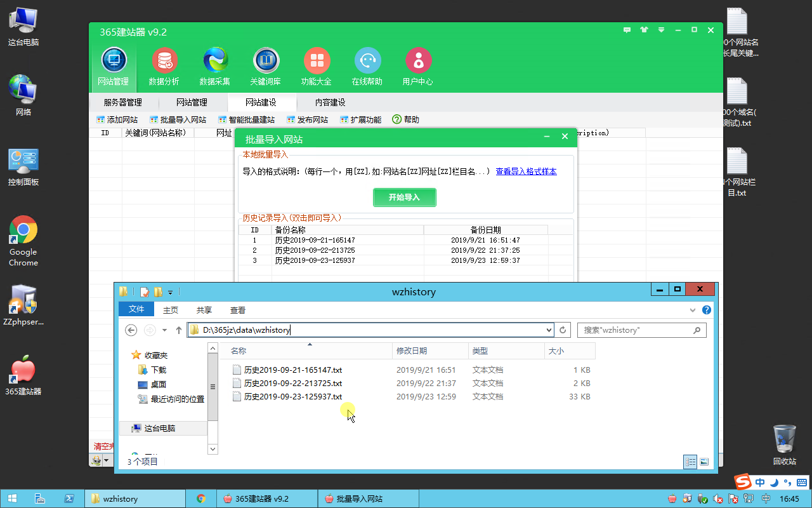The width and height of the screenshot is (812, 508).
Task: Switch to 网站建设 tab
Action: coord(261,102)
